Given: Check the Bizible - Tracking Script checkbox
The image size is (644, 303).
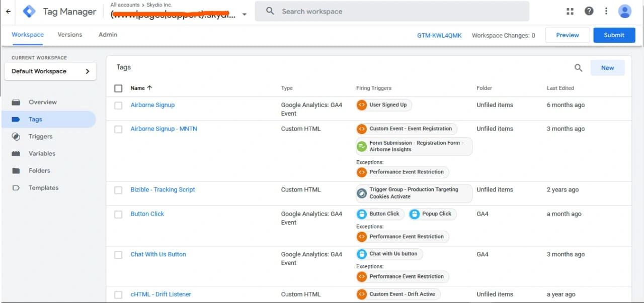Looking at the screenshot, I should point(118,190).
